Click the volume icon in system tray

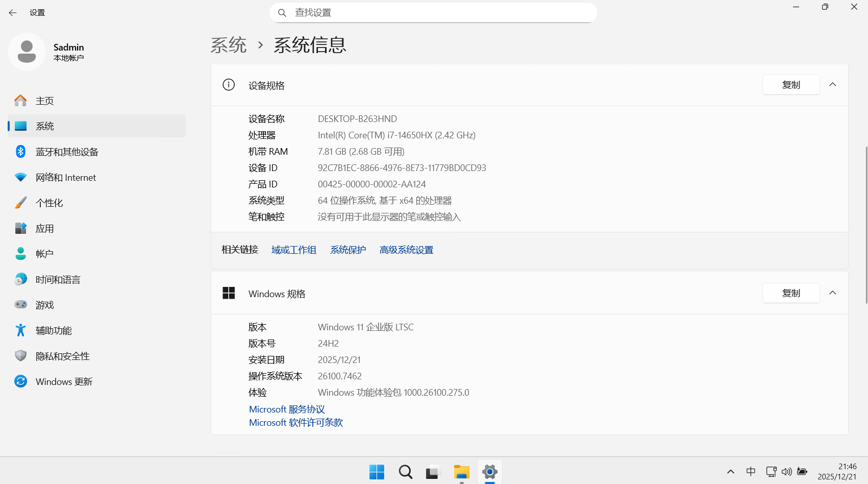click(x=786, y=472)
